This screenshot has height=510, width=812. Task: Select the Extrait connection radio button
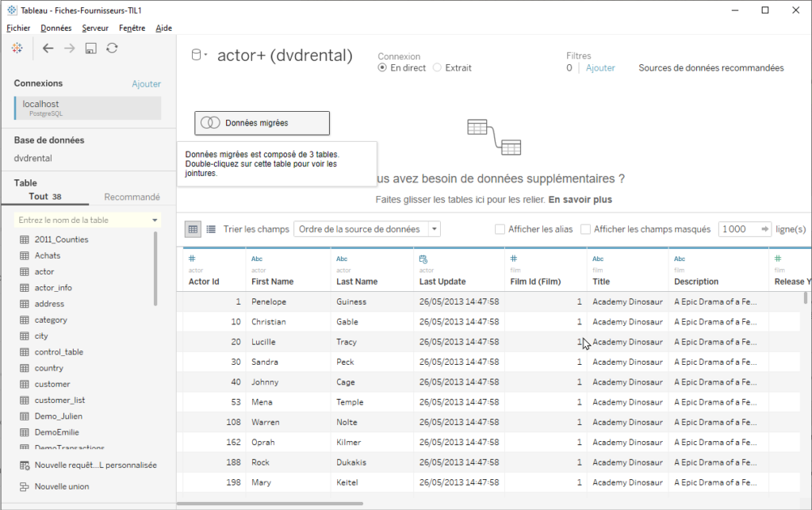437,68
